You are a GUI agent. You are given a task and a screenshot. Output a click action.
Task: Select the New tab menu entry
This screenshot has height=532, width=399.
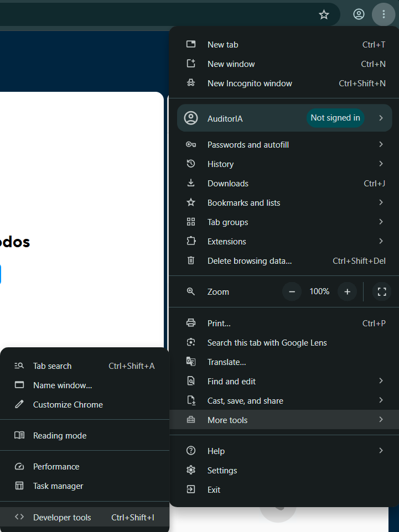coord(284,44)
